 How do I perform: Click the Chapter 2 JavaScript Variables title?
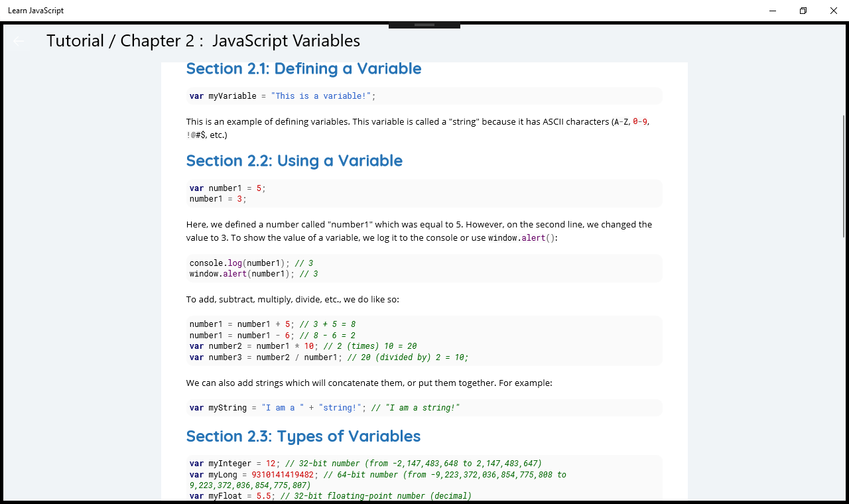tap(203, 41)
